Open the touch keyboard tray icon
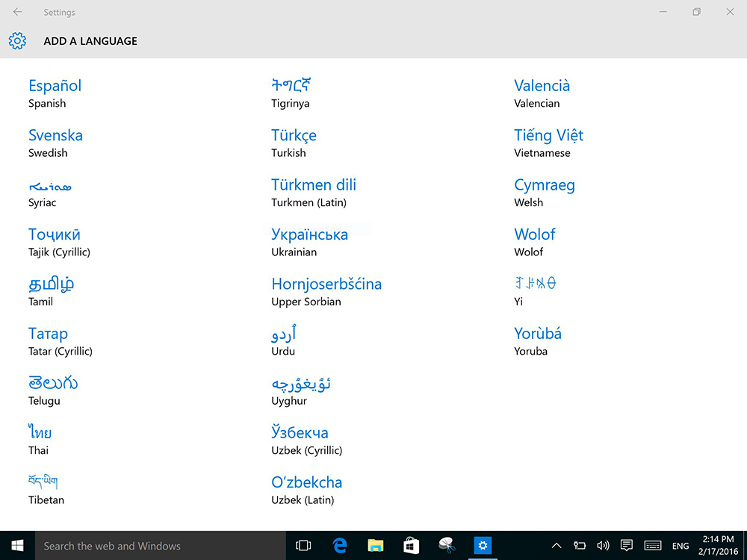The image size is (747, 560). [x=653, y=546]
